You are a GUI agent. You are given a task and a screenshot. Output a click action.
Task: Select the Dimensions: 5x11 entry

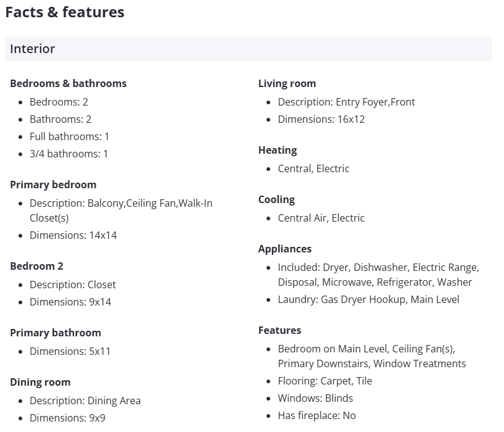(70, 351)
